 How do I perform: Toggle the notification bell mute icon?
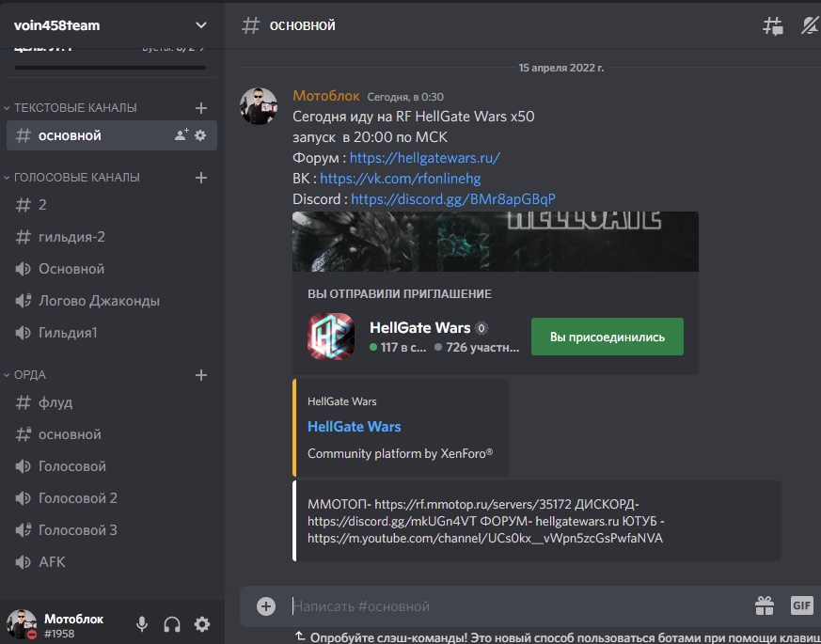[x=811, y=25]
